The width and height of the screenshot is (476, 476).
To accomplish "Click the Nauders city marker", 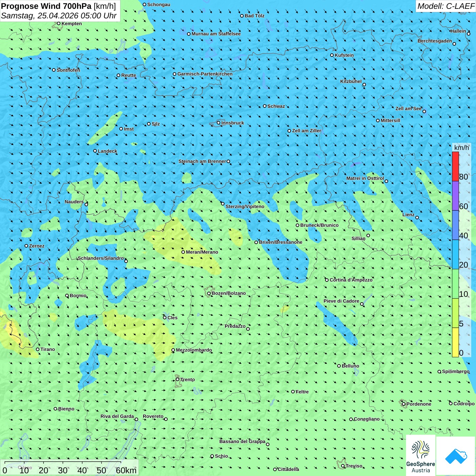I will (x=86, y=204).
